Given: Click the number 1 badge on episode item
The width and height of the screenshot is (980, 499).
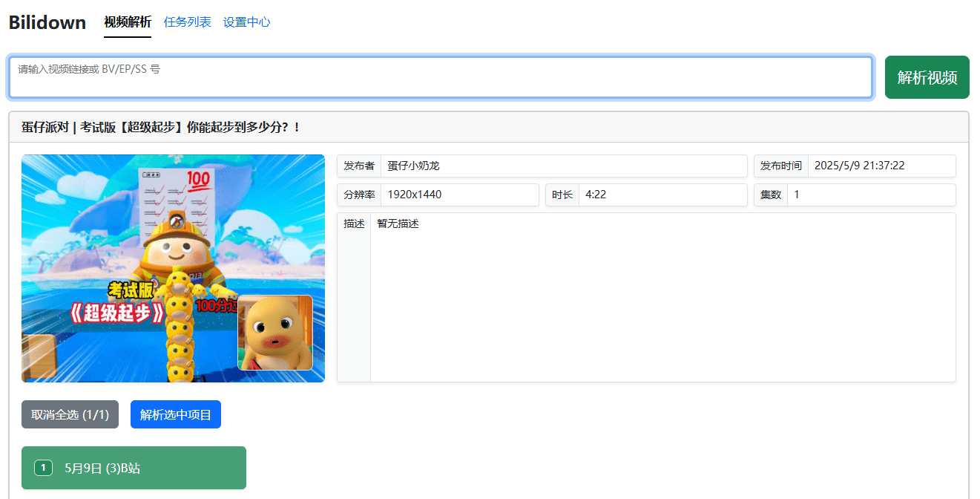Looking at the screenshot, I should tap(43, 468).
